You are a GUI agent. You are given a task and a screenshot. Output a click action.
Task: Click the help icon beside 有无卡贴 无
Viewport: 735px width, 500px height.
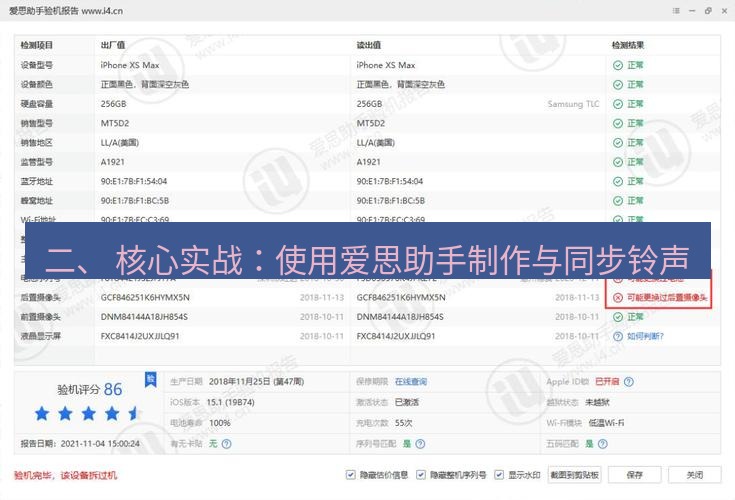[x=226, y=443]
